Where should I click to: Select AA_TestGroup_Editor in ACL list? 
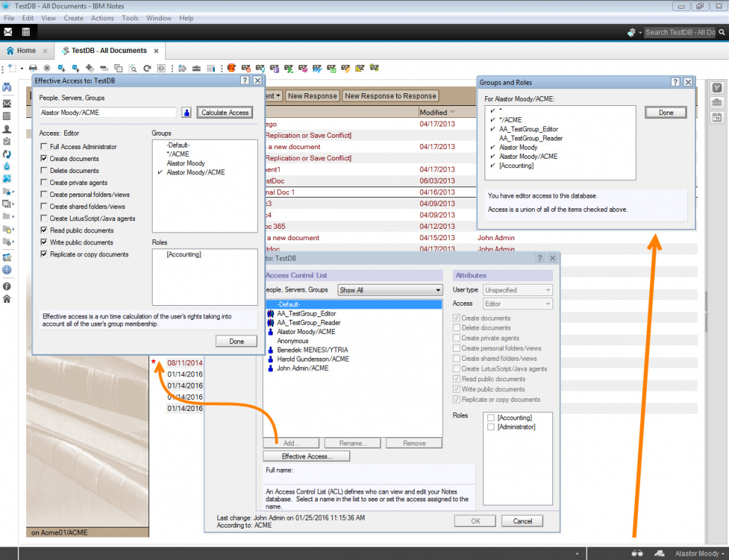click(307, 314)
